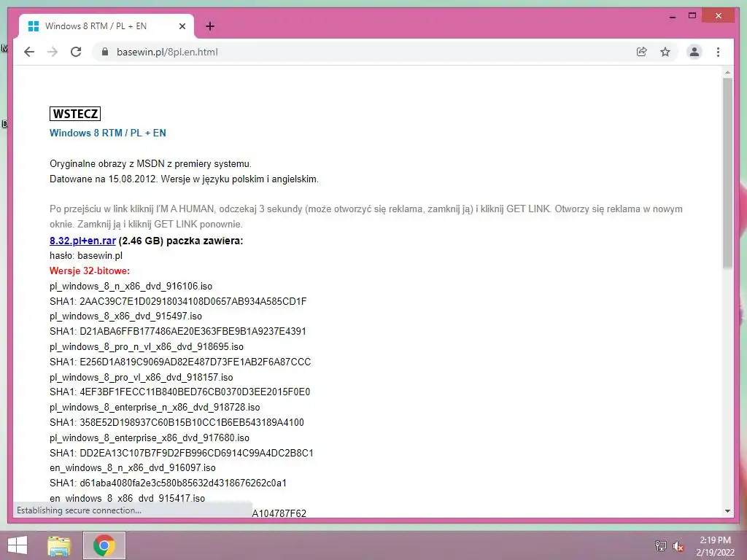Share this page via share icon
This screenshot has width=747, height=560.
tap(642, 52)
